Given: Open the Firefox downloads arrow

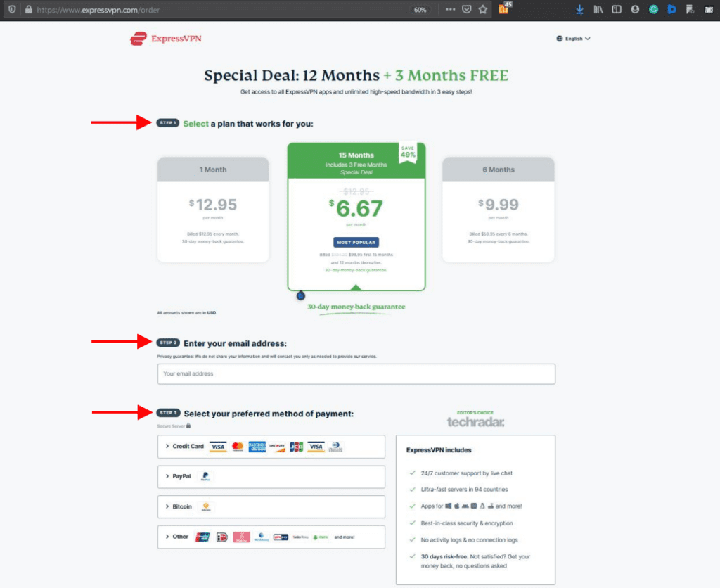Looking at the screenshot, I should click(579, 9).
